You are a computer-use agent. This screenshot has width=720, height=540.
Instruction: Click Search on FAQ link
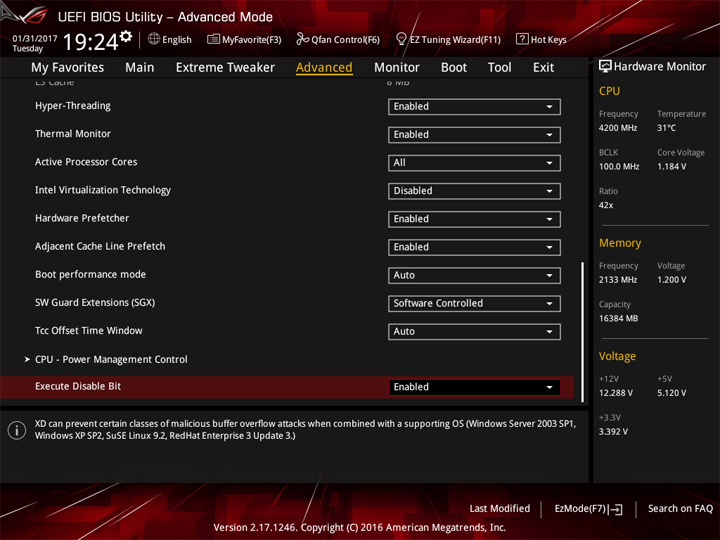tap(680, 509)
